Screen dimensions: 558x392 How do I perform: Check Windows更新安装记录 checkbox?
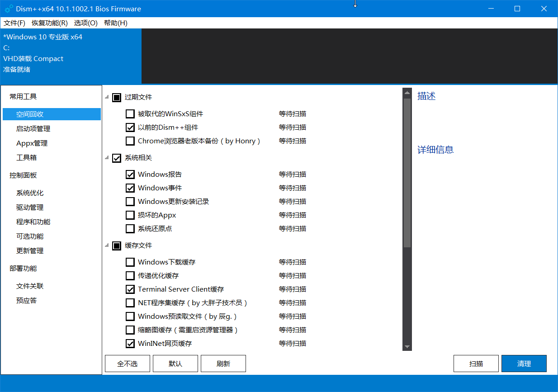(130, 202)
